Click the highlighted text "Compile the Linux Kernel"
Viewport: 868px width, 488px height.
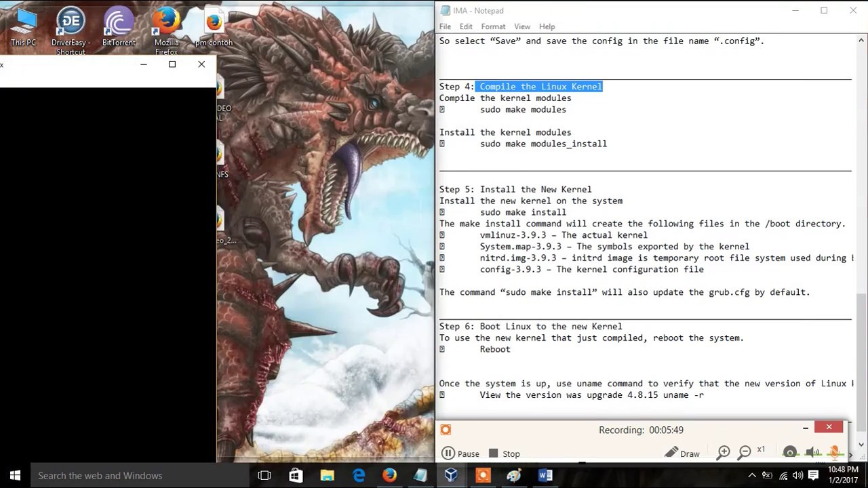click(x=540, y=86)
